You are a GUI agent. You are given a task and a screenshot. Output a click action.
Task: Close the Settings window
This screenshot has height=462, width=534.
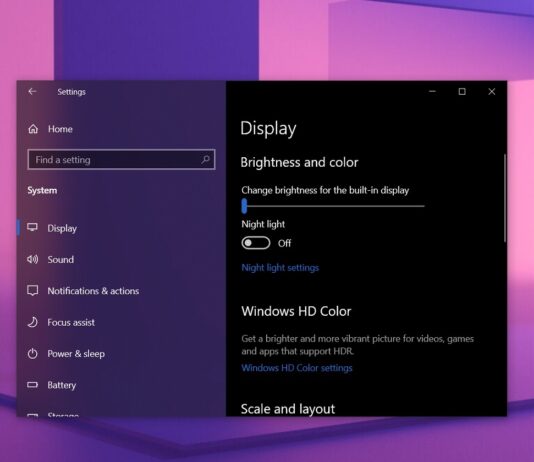pos(492,91)
